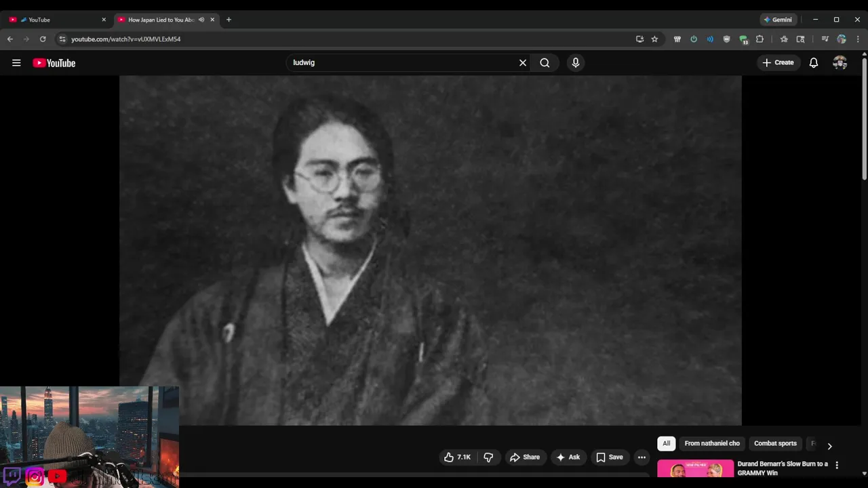Click the Durand Bernarr video thumbnail

[x=695, y=469]
